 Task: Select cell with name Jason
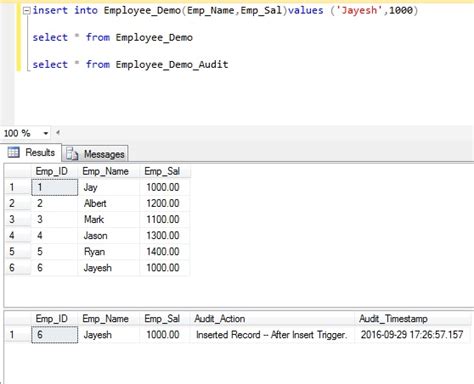[x=109, y=235]
